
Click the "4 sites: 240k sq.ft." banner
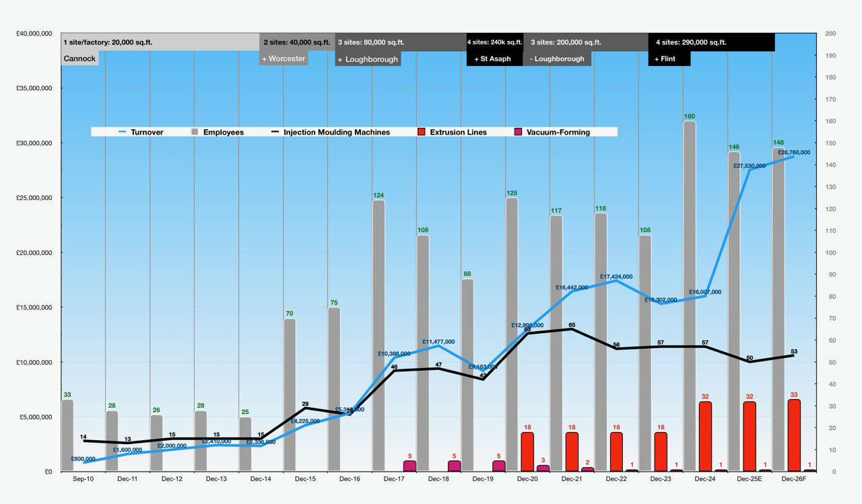tap(495, 42)
